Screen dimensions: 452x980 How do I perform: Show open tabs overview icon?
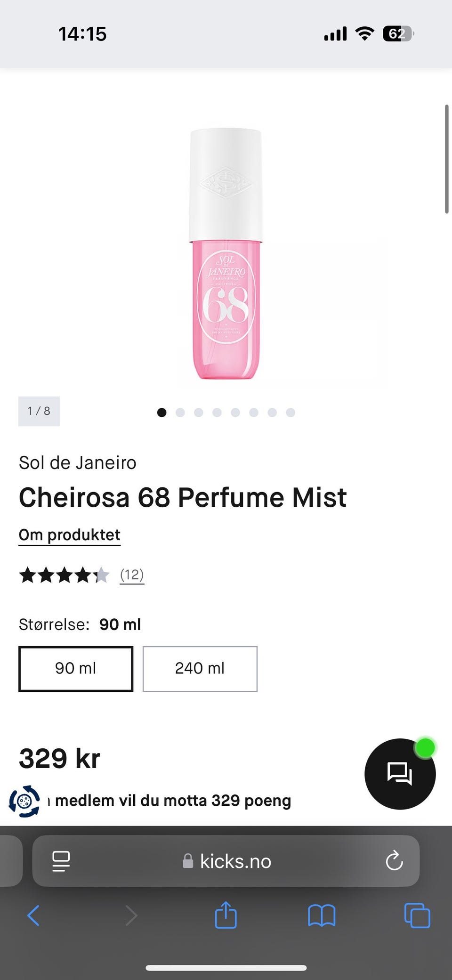[417, 915]
